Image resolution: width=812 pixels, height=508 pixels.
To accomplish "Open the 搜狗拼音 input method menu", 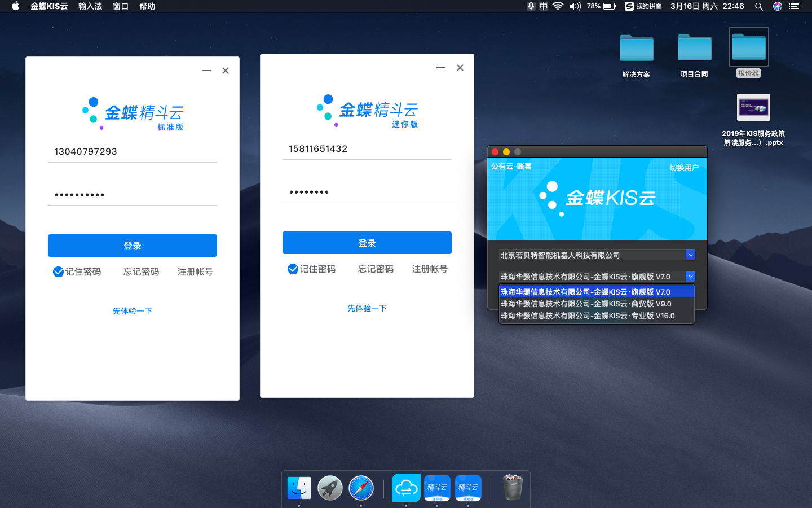I will (643, 6).
